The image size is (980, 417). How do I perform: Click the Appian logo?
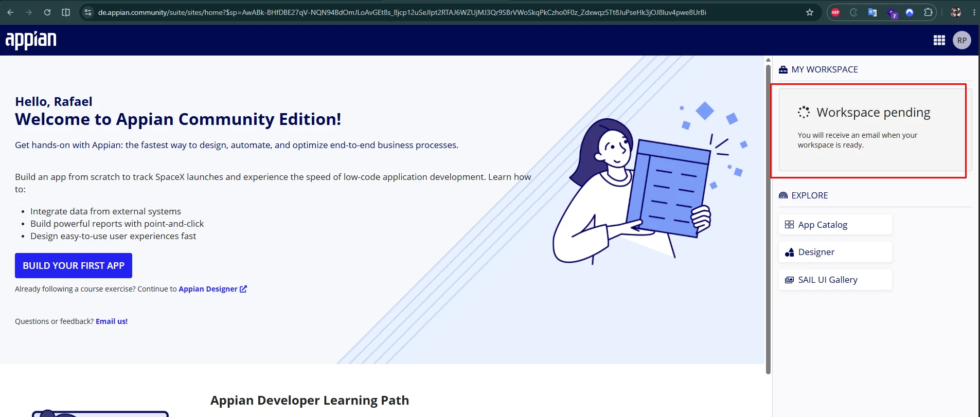coord(31,40)
